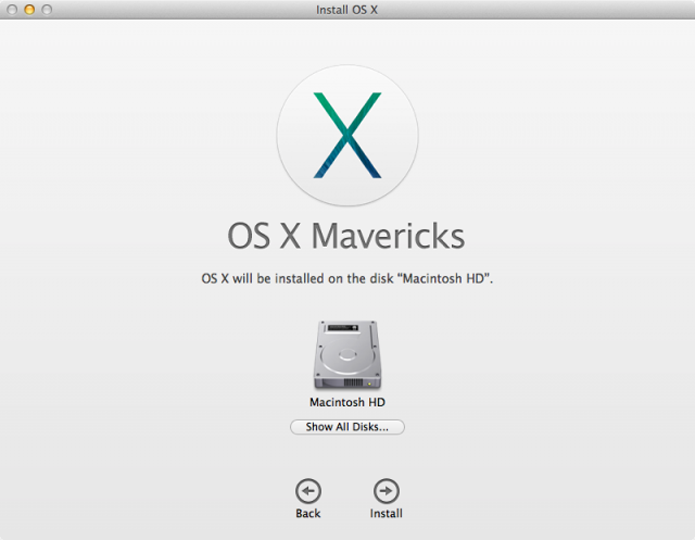
Task: Click the gray close window button
Action: (12, 9)
